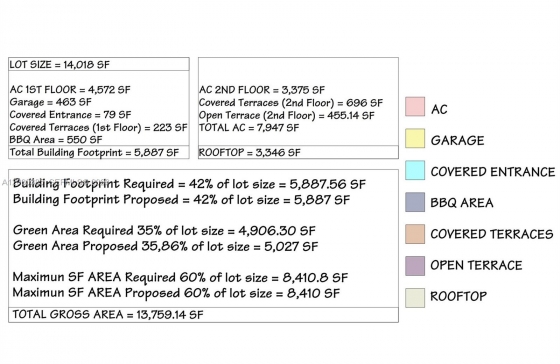Click Maximun SF AREA Required line
This screenshot has width=560, height=364.
pyautogui.click(x=180, y=277)
